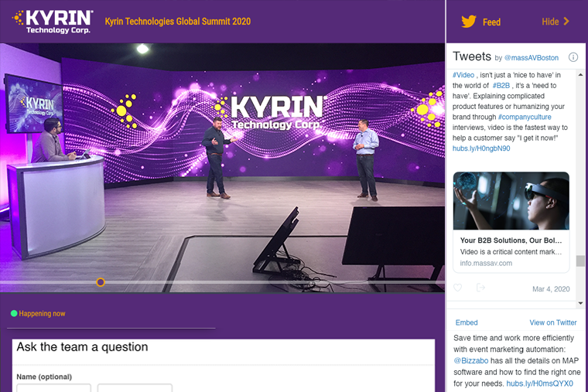The image size is (588, 392).
Task: Click the tweet feed scrollbar thumb
Action: [580, 261]
